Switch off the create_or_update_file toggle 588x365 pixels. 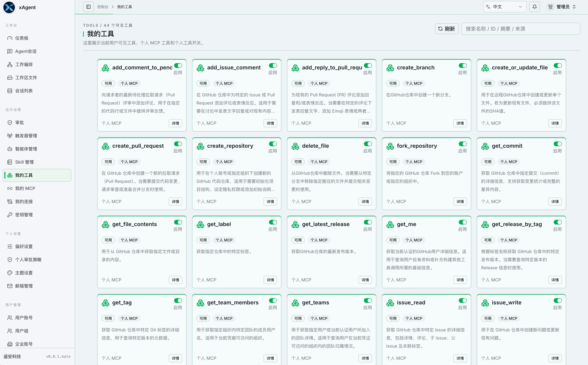[558, 66]
